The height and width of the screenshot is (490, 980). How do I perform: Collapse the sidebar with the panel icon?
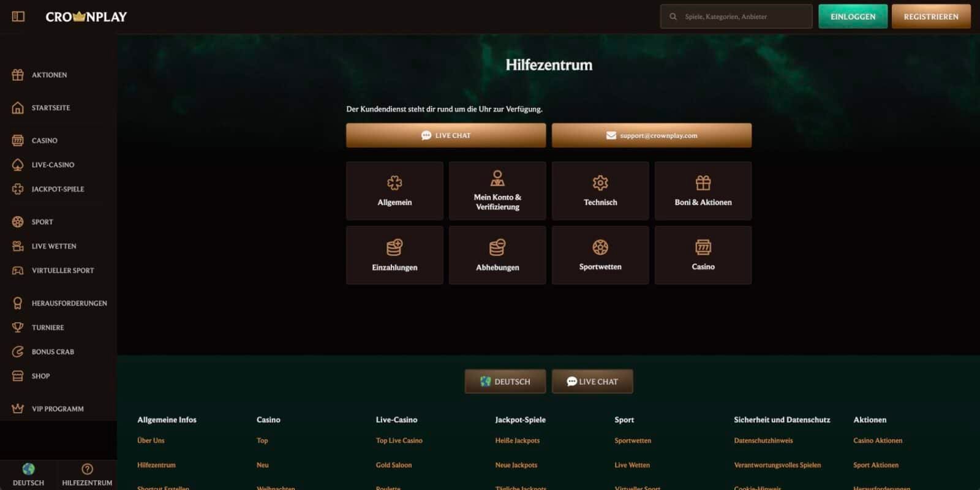[18, 17]
